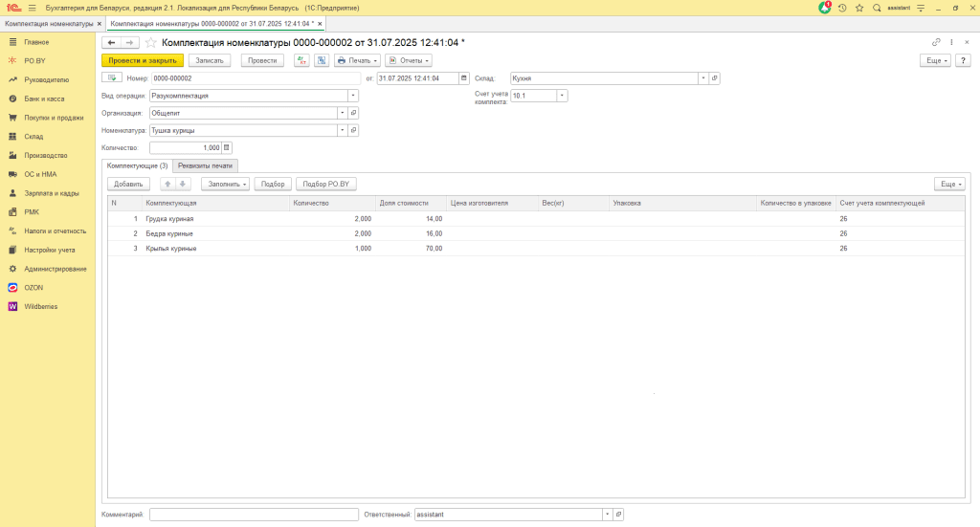Click the search magnifier icon
This screenshot has height=527, width=980.
click(877, 8)
